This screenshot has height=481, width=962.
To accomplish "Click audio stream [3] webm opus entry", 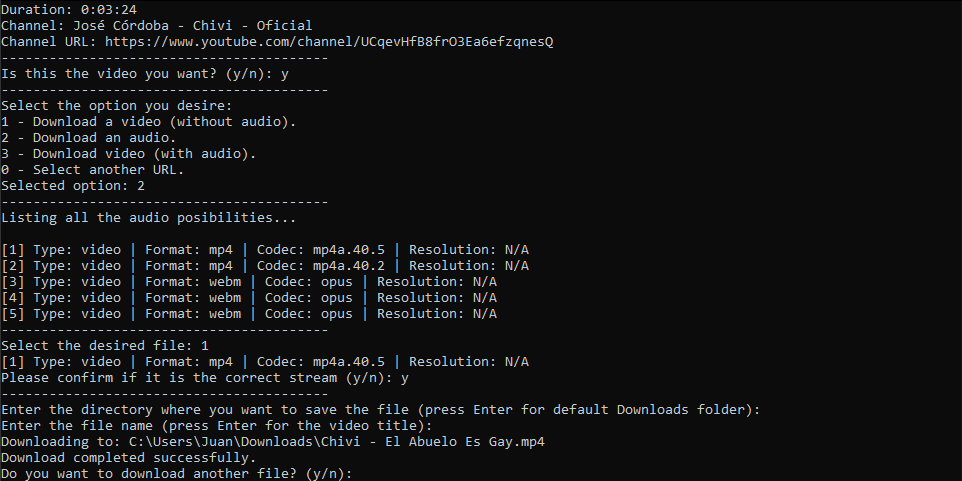I will (x=249, y=282).
